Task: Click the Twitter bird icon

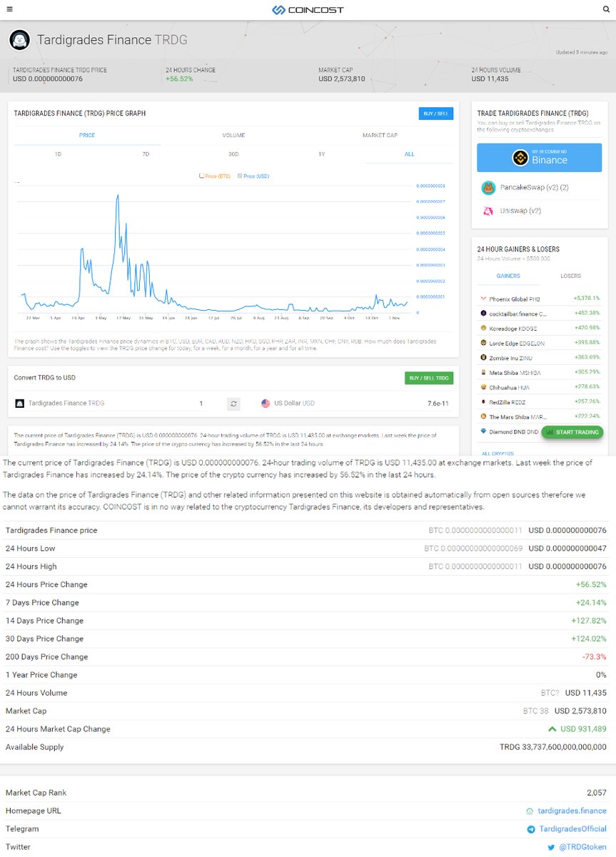Action: tap(551, 848)
